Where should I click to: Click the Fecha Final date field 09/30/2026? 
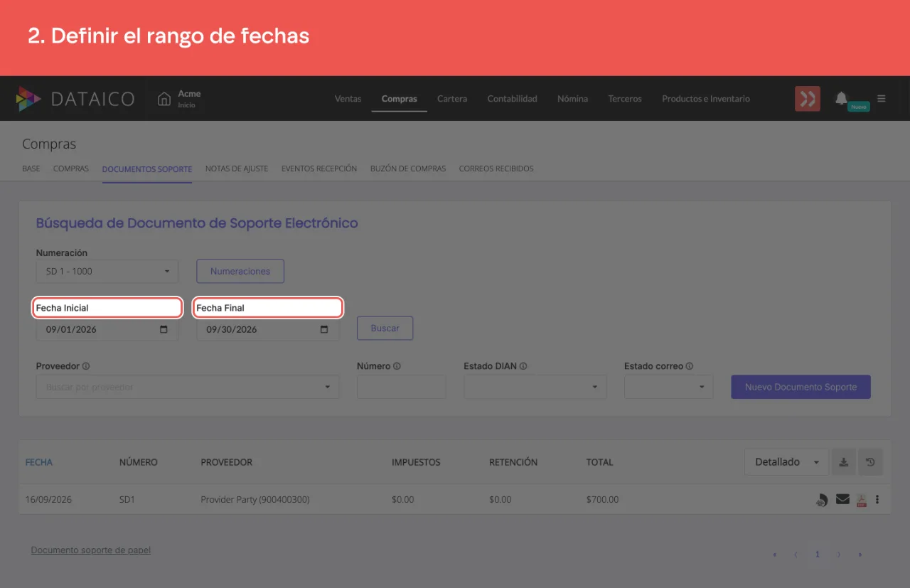(268, 330)
